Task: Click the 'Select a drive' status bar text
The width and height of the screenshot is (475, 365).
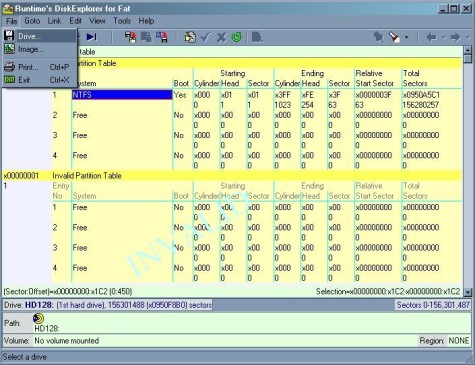Action: pyautogui.click(x=25, y=357)
